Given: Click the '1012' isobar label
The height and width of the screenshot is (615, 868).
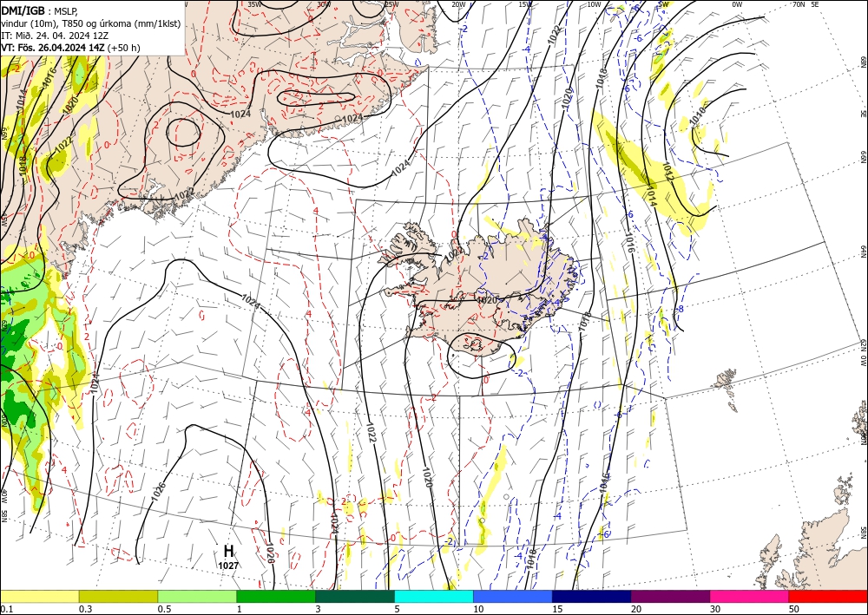Looking at the screenshot, I should point(667,172).
